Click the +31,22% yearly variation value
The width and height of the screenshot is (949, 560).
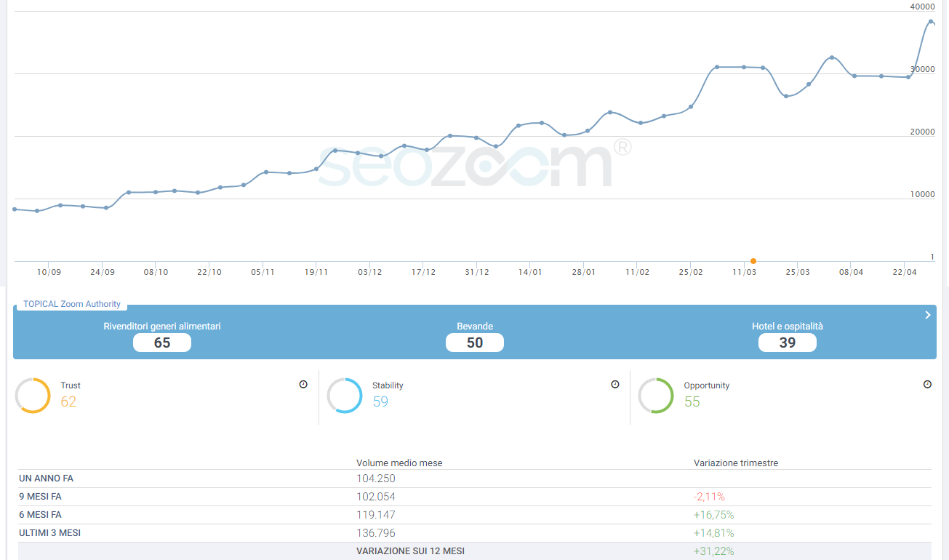[714, 551]
